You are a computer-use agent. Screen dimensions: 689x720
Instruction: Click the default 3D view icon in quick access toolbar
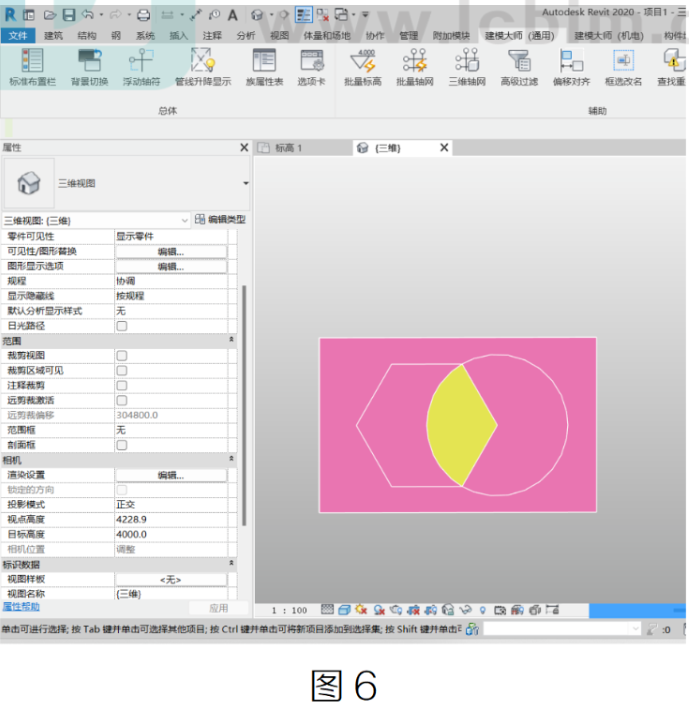click(257, 15)
